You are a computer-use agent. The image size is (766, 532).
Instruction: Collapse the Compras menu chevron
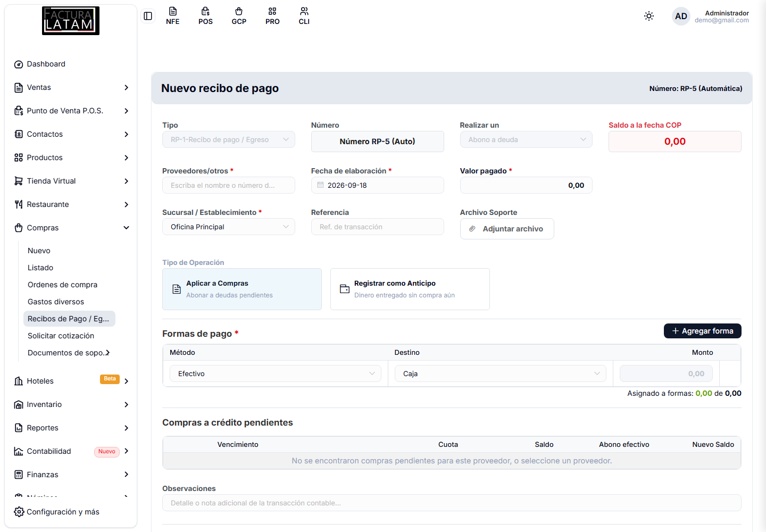(x=127, y=228)
